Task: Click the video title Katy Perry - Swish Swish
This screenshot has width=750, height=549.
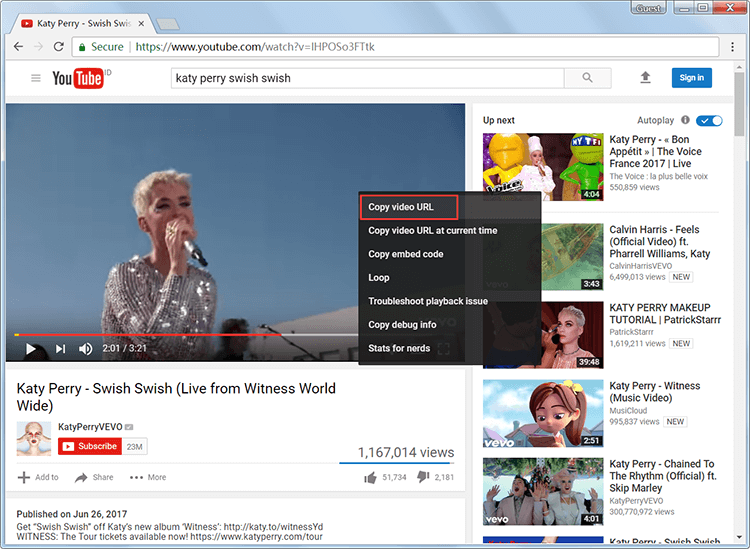Action: pos(176,397)
